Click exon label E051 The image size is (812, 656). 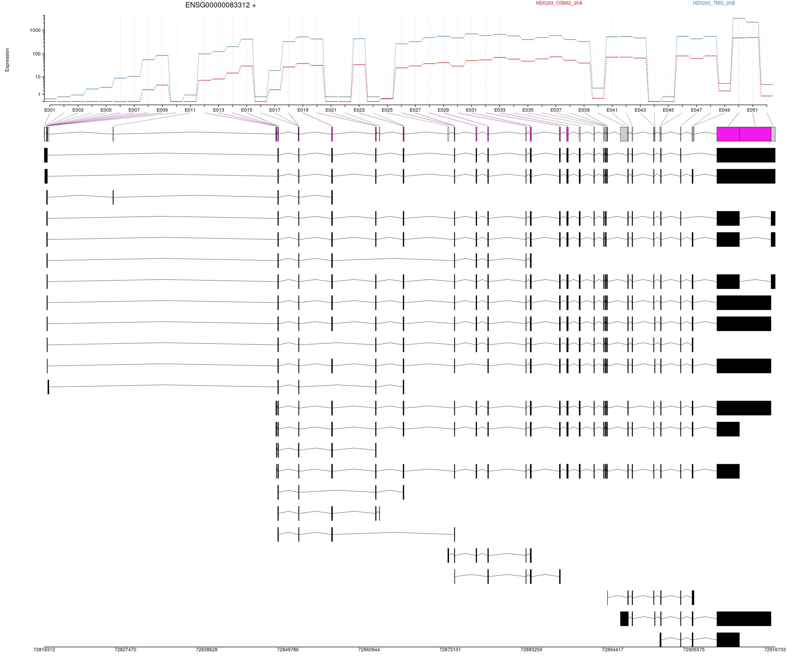753,110
